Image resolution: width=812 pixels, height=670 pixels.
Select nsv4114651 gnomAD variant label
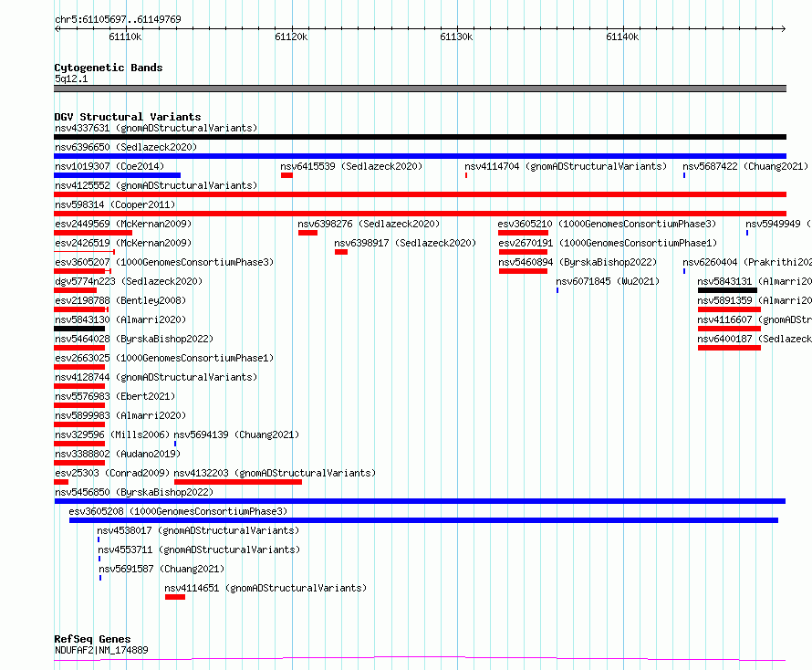tap(265, 588)
